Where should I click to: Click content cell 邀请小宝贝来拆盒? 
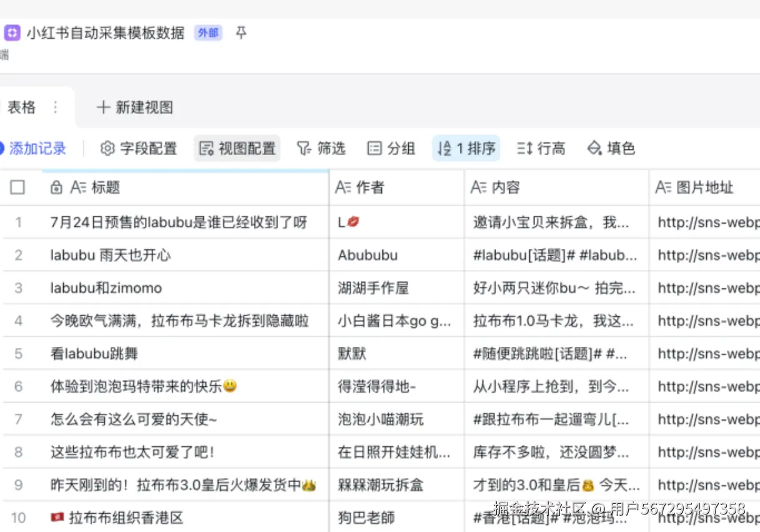point(556,223)
